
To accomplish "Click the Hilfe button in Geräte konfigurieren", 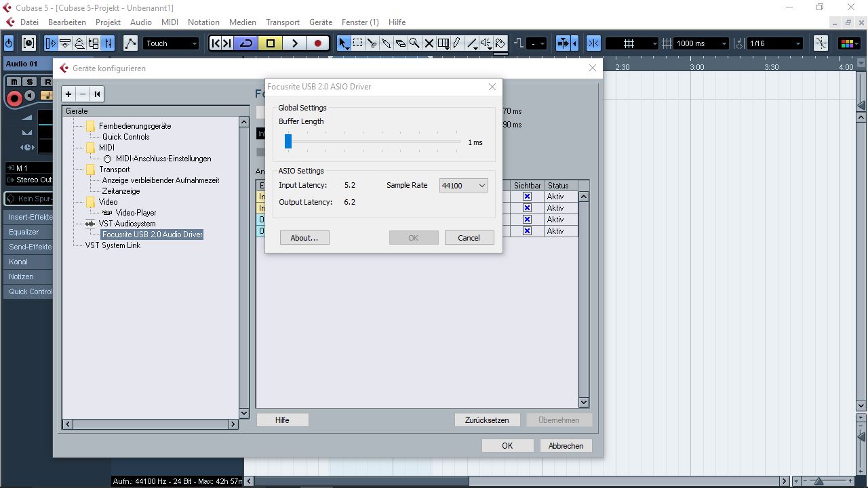I will pos(282,420).
